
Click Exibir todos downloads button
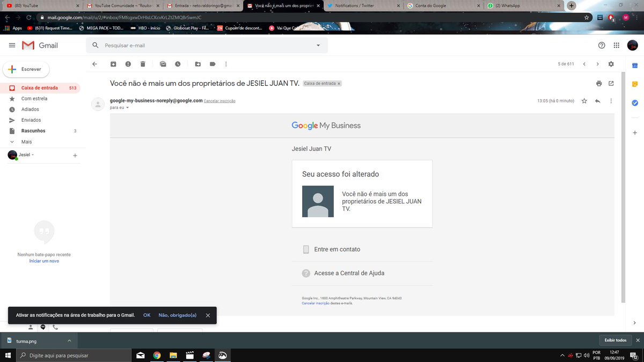pos(615,340)
